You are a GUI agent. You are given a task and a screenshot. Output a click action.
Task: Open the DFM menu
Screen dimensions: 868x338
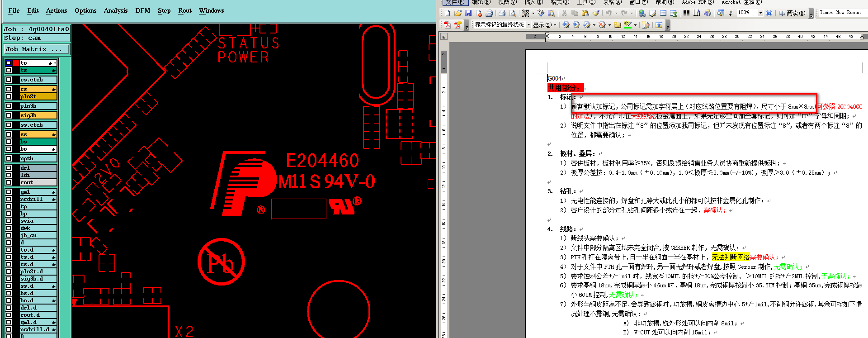point(143,10)
